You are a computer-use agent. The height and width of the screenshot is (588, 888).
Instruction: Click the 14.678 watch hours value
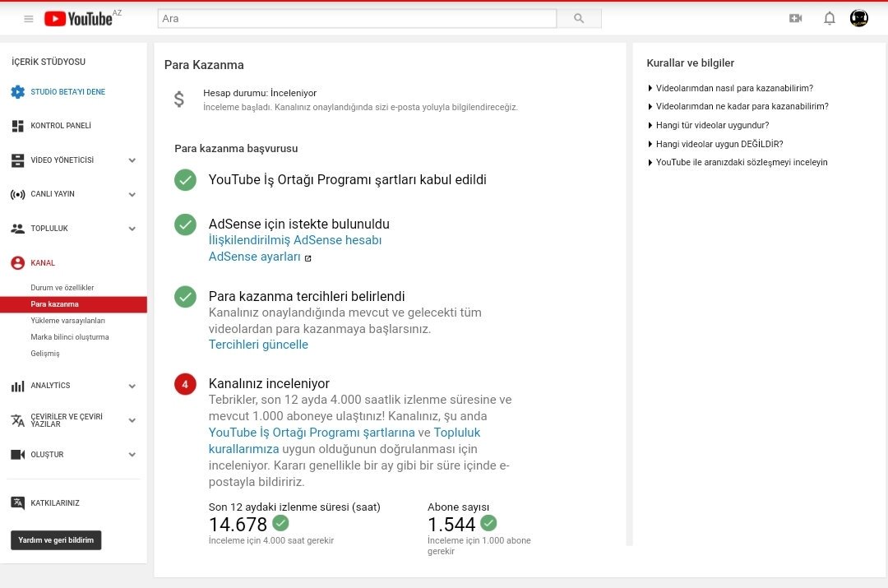[x=238, y=525]
